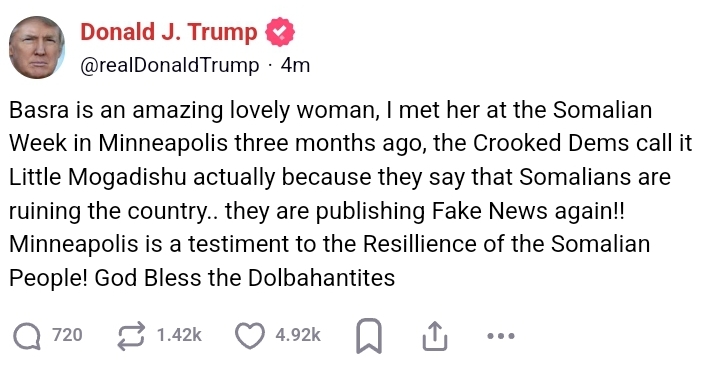Click the word Dolbahantites in the post
This screenshot has height=367, width=713.
point(321,277)
